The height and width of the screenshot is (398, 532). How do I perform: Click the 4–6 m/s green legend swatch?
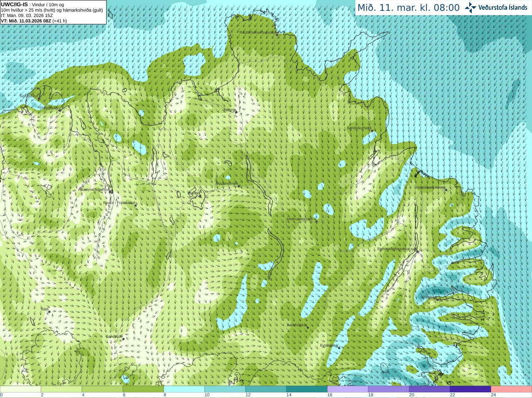coord(102,389)
